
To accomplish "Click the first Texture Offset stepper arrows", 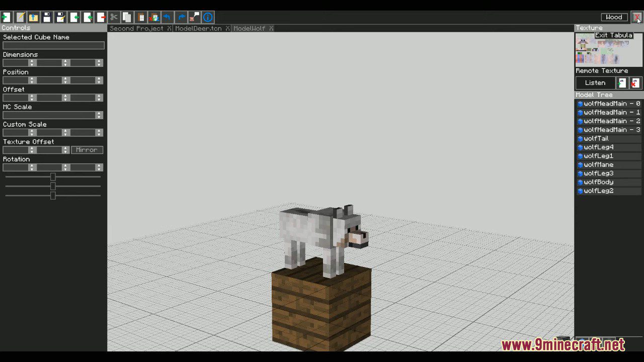I will pyautogui.click(x=32, y=150).
